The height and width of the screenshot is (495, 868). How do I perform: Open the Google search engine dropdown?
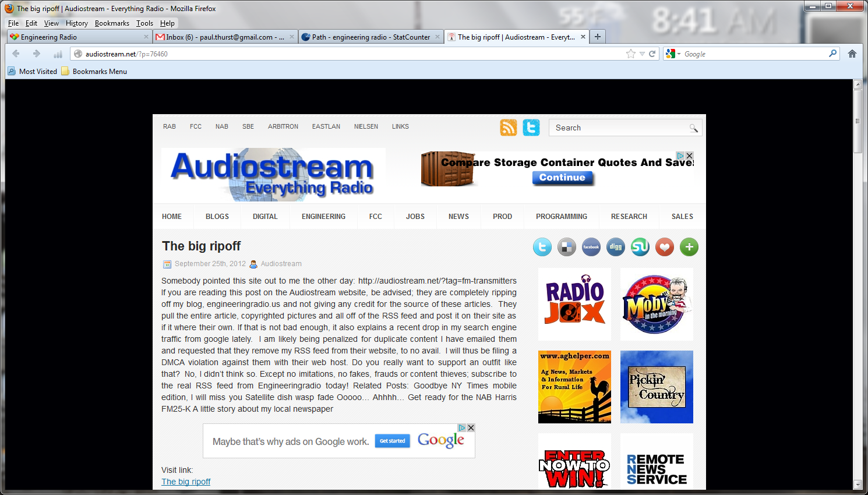click(x=673, y=54)
